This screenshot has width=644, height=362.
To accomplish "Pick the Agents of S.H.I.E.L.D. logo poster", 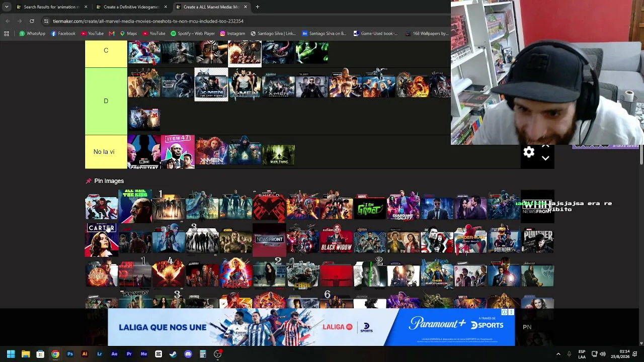I will point(269,206).
